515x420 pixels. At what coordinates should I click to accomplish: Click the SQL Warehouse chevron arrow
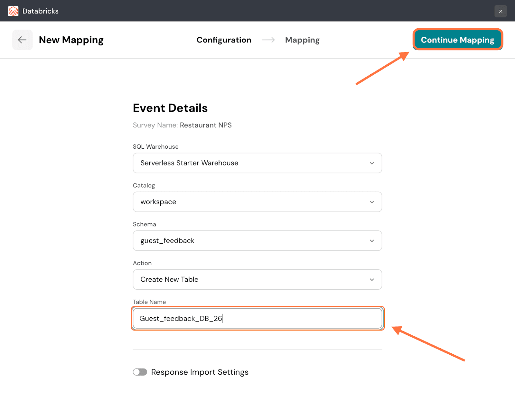point(372,163)
